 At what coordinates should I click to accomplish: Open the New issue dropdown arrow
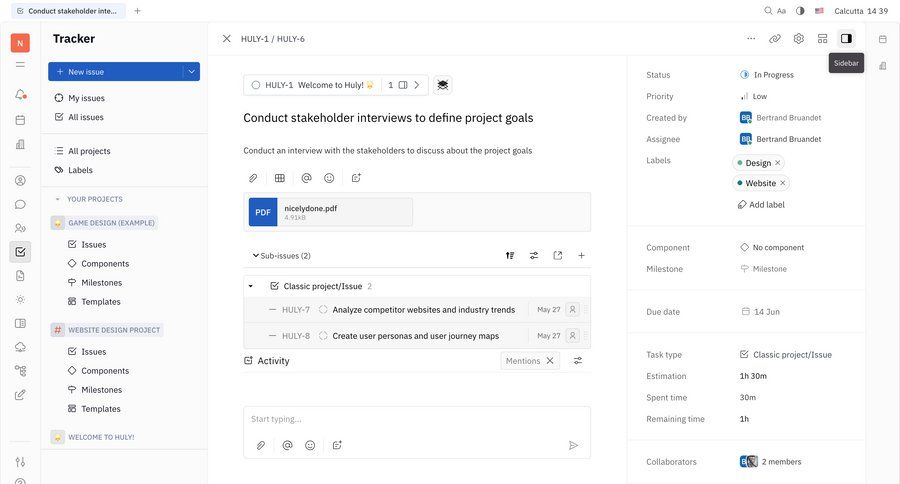click(190, 72)
